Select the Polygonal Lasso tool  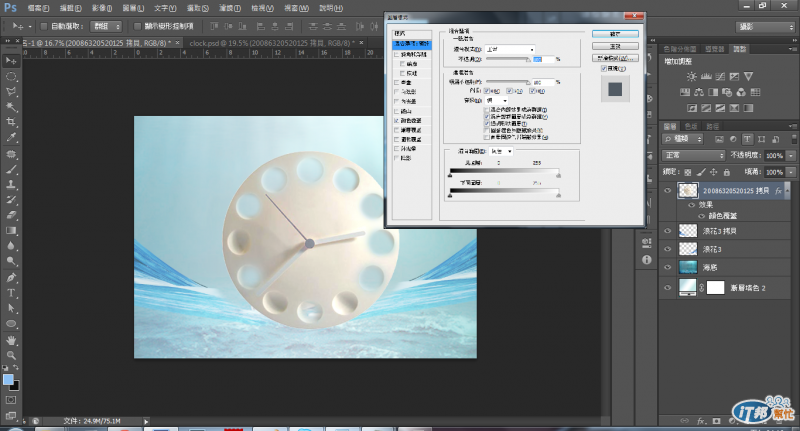[11, 92]
